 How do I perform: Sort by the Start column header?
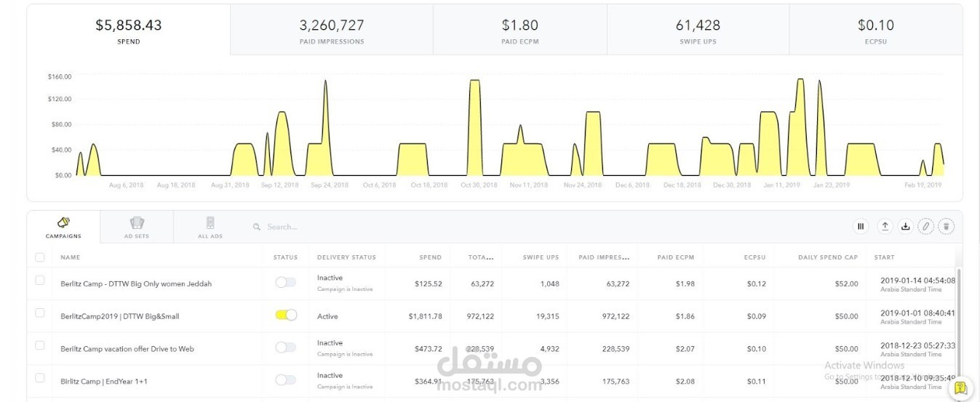pos(885,257)
